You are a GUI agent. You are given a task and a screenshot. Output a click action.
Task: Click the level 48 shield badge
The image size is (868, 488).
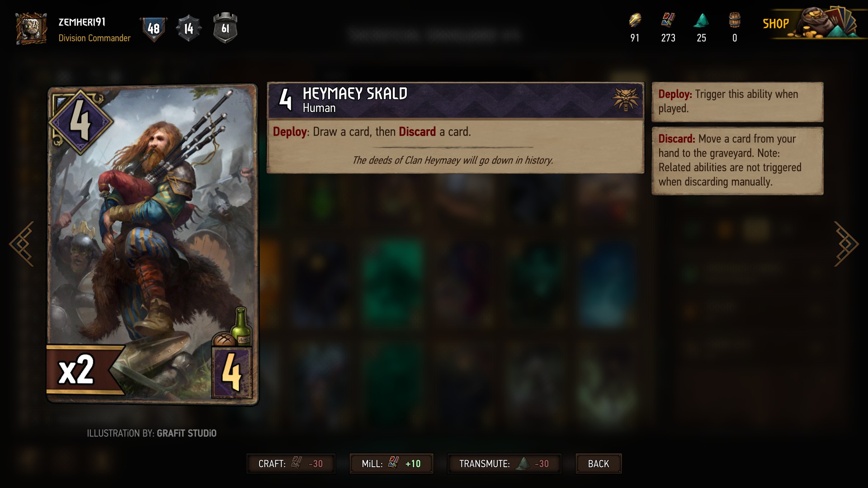pos(154,28)
